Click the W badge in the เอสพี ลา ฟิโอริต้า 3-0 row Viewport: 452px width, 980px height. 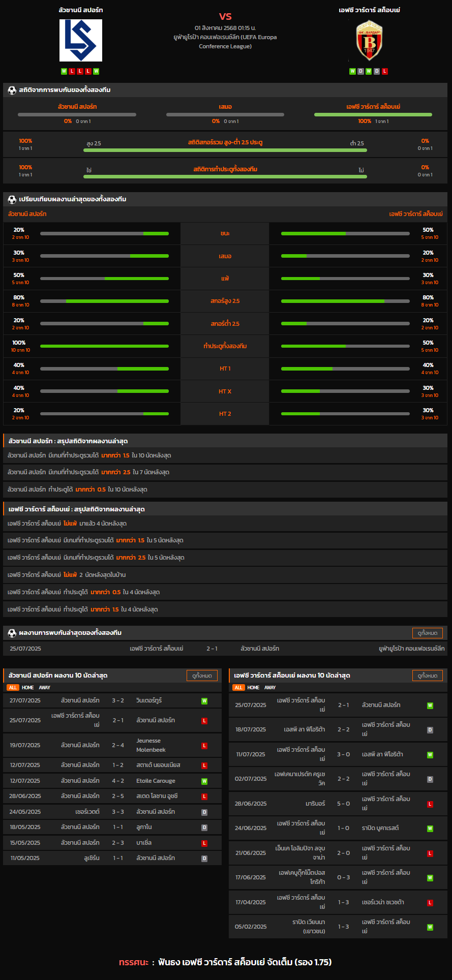[430, 755]
